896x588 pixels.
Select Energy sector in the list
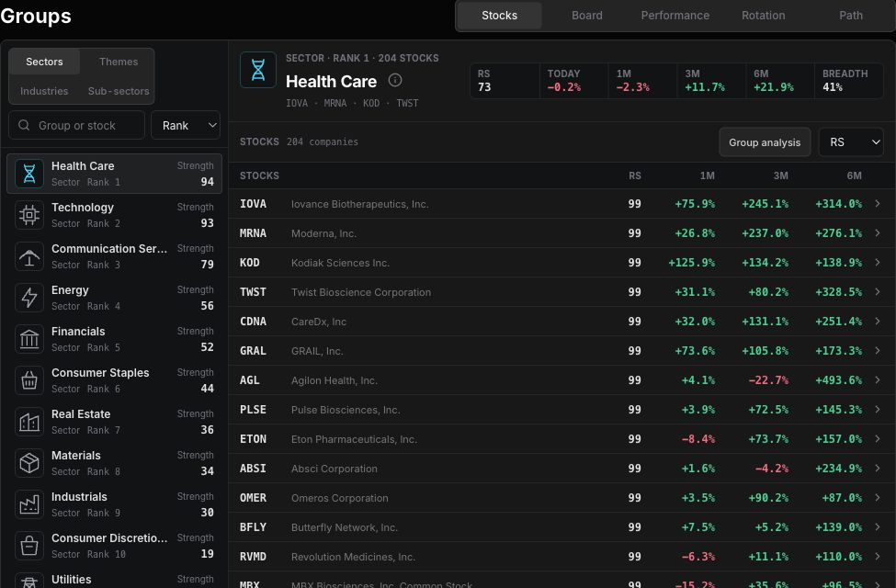point(114,298)
